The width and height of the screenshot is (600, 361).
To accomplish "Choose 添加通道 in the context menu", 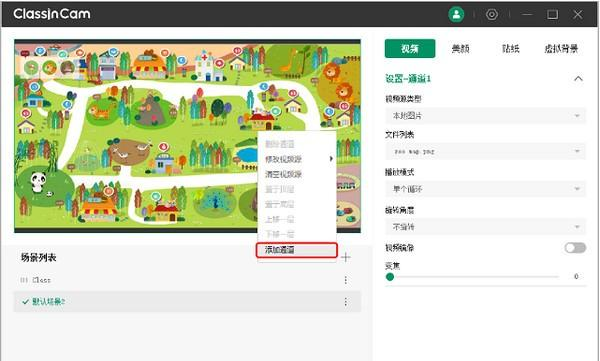I will pos(297,250).
